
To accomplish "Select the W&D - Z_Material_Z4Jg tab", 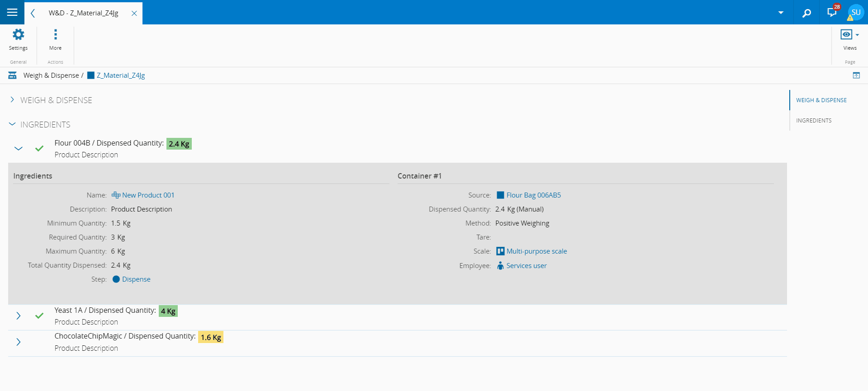I will [x=84, y=13].
